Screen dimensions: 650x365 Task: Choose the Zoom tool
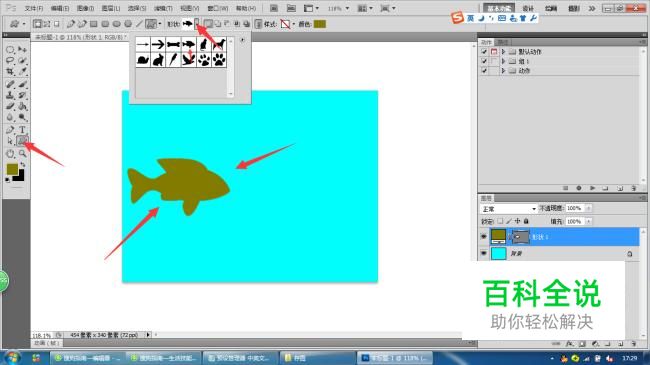pos(22,153)
